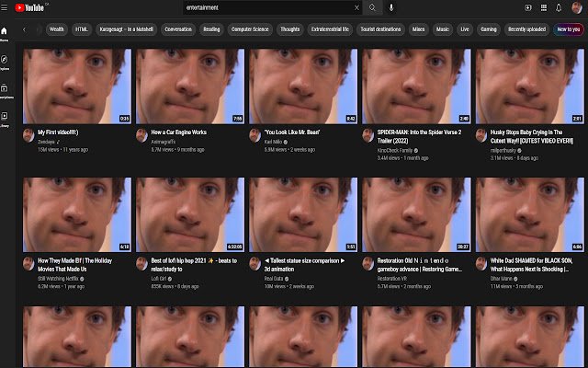Viewport: 588px width, 368px height.
Task: Clear the search box with X
Action: (x=356, y=7)
